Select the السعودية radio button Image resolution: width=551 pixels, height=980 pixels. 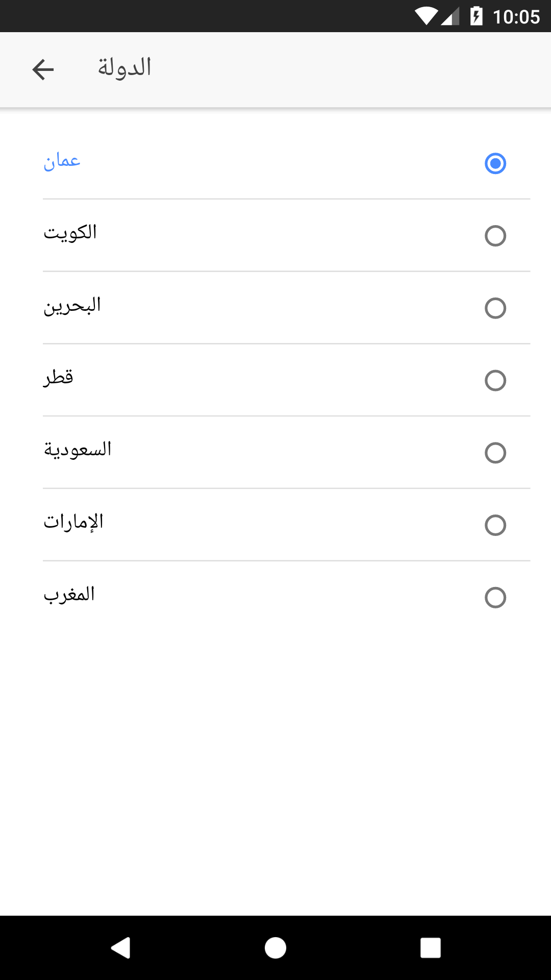tap(495, 453)
